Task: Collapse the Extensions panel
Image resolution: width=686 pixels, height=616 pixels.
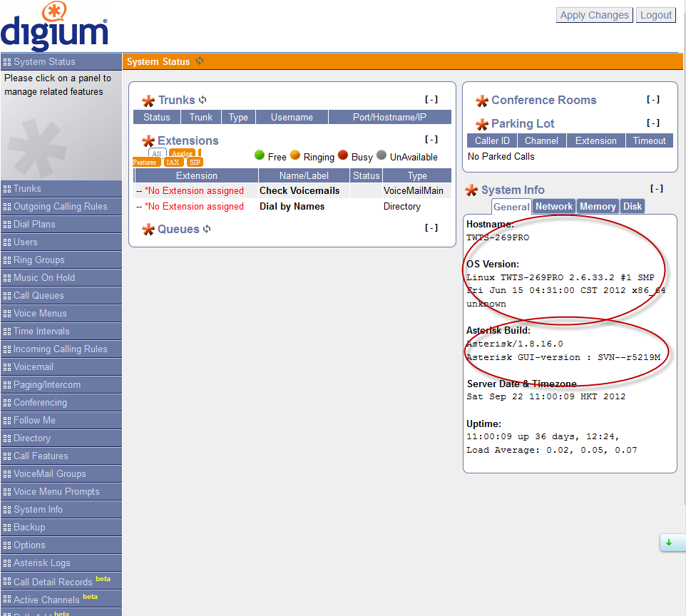Action: point(431,139)
